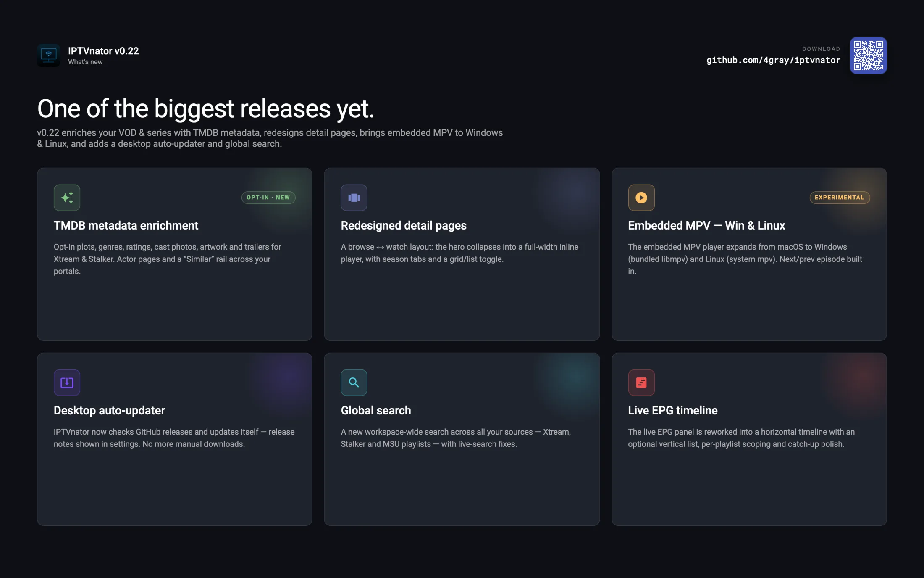Select the Embedded MPV — Win & Linux heading
Image resolution: width=924 pixels, height=578 pixels.
(x=706, y=226)
